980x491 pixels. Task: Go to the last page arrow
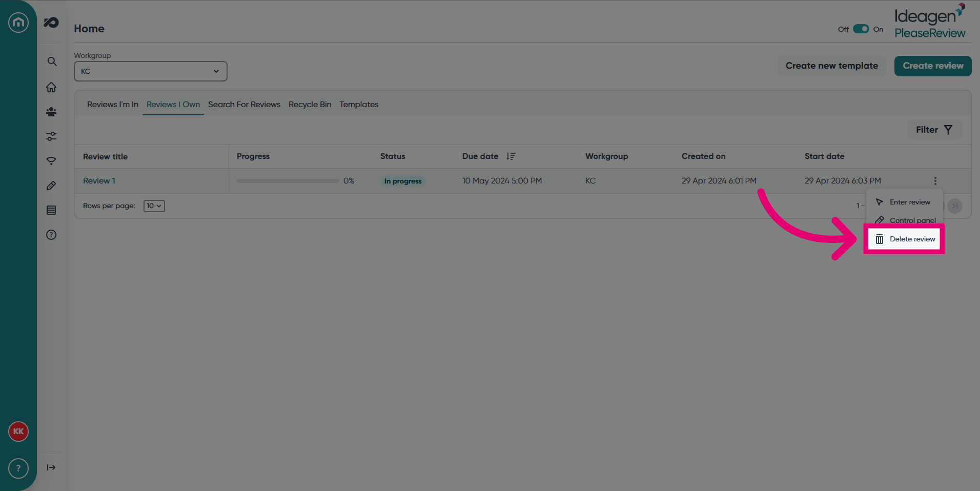955,206
